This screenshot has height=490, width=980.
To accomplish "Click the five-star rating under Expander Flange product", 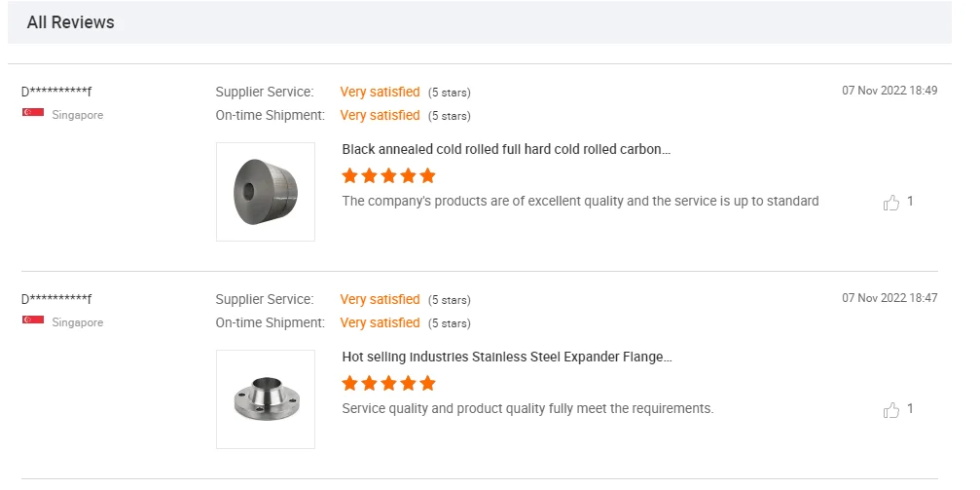I will 388,384.
